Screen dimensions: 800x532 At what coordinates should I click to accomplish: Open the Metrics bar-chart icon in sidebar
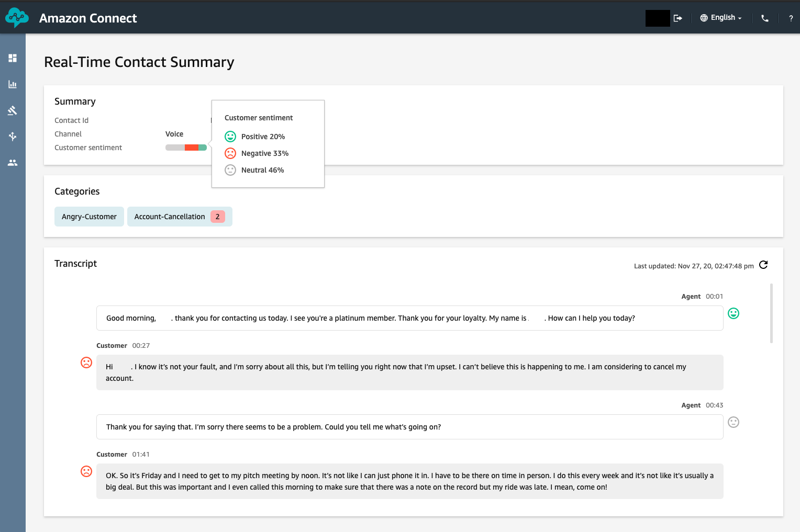[x=13, y=84]
